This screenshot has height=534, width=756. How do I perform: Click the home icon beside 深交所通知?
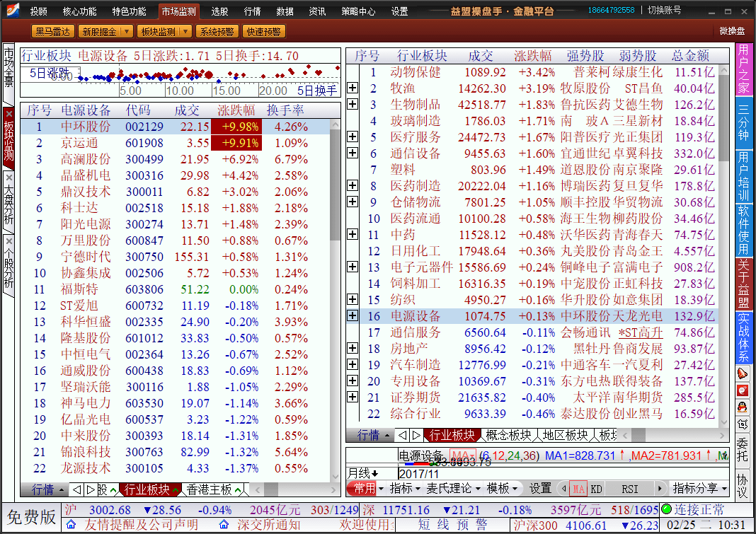pos(224,524)
